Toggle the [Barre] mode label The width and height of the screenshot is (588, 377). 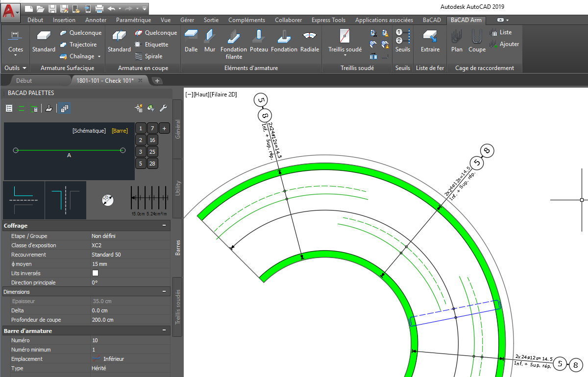tap(120, 131)
